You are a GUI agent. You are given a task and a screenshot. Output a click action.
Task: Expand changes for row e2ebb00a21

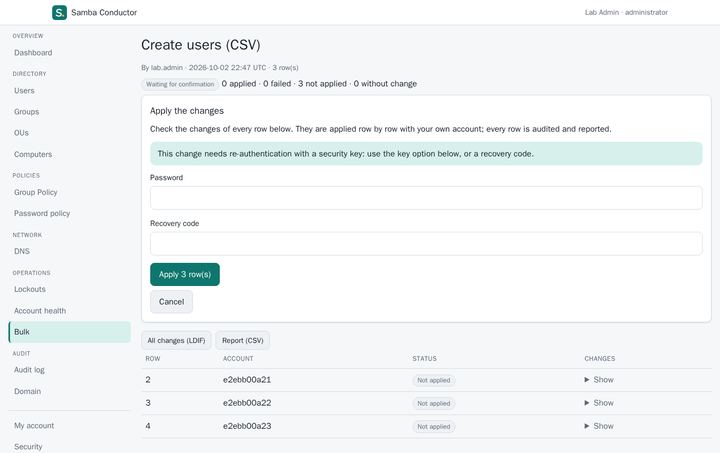599,380
